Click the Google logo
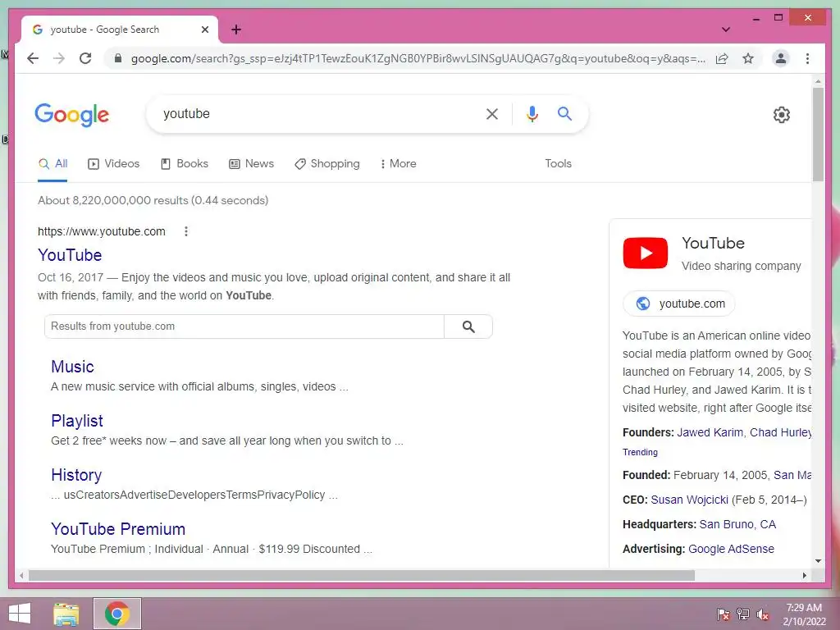The image size is (840, 630). (72, 115)
